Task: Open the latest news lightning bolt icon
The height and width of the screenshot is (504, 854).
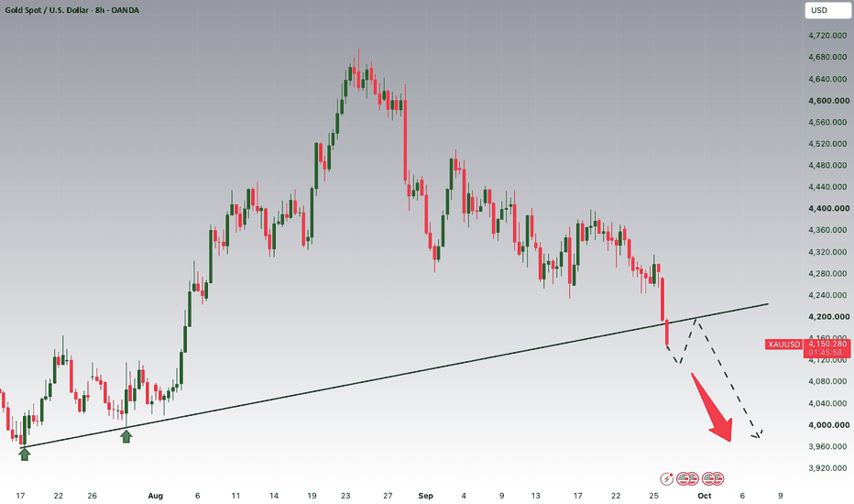Action: (x=667, y=479)
